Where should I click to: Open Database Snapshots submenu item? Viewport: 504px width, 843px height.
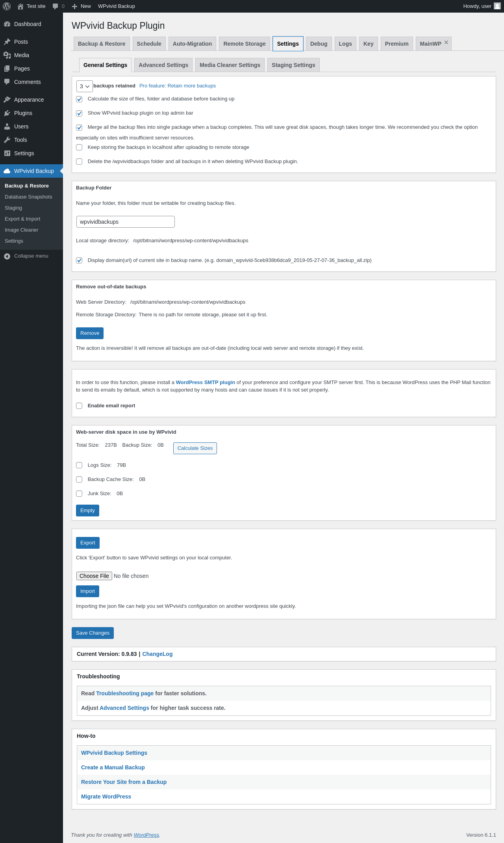coord(28,197)
